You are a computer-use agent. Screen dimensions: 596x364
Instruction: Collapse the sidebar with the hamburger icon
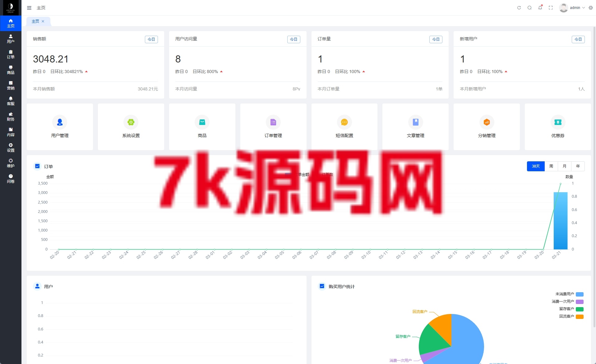click(29, 8)
